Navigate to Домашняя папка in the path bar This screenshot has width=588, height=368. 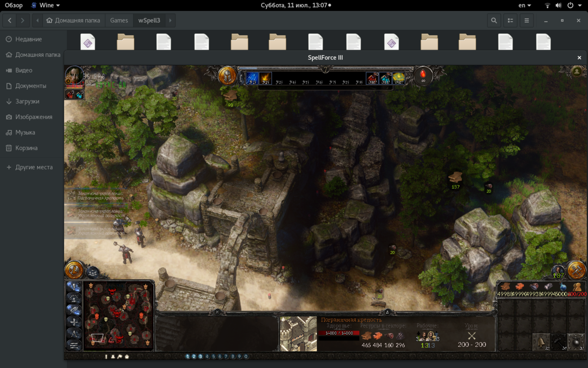tap(74, 20)
